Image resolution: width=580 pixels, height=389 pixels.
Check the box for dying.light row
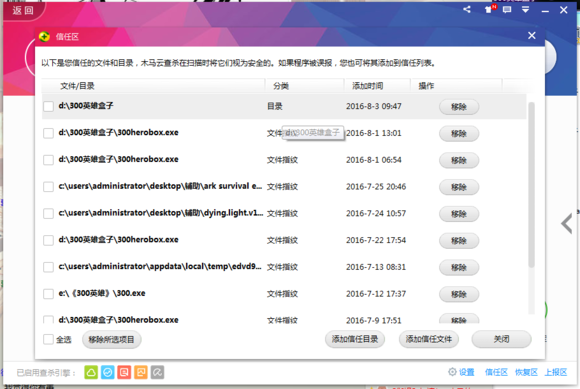[48, 214]
